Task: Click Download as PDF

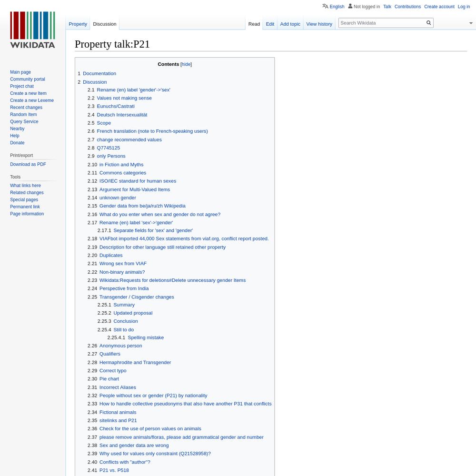Action: click(x=28, y=164)
